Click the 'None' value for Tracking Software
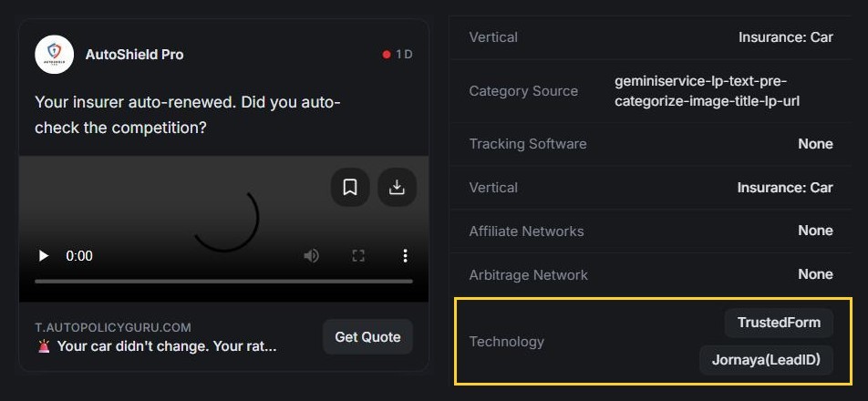The width and height of the screenshot is (868, 401). tap(815, 144)
